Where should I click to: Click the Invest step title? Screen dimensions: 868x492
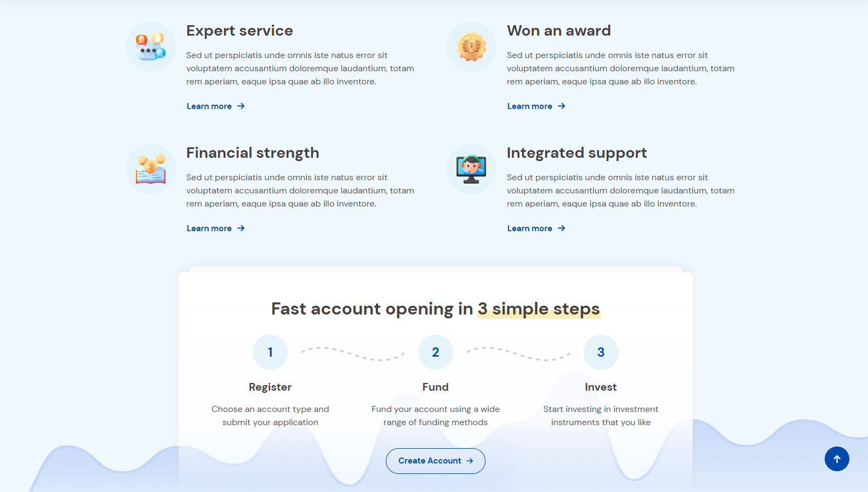point(601,387)
